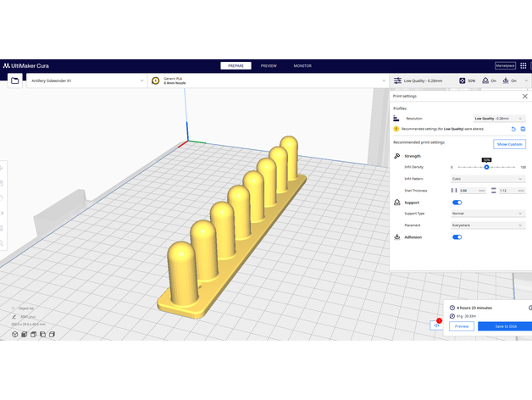
Task: Open the Support Placement dropdown
Action: pos(488,225)
